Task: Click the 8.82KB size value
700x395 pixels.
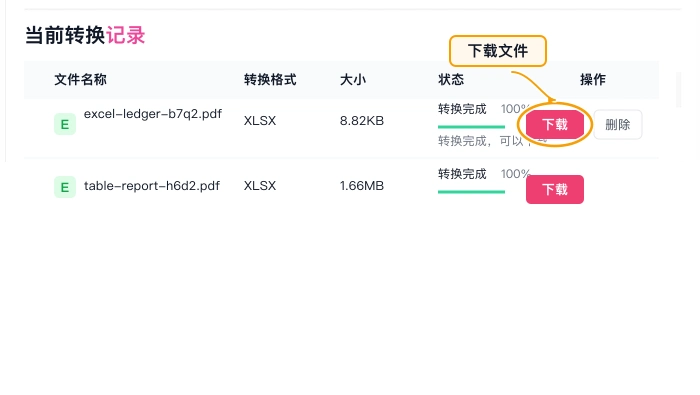Action: tap(362, 121)
